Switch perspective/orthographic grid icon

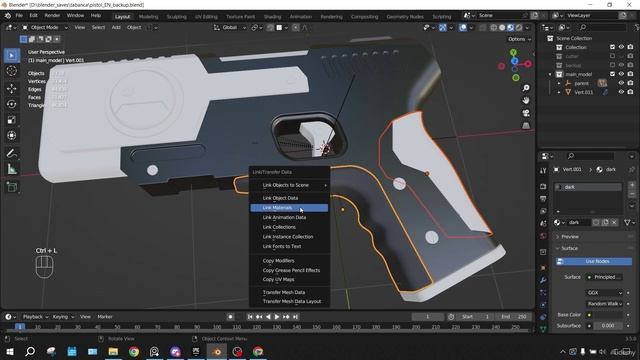(x=526, y=125)
